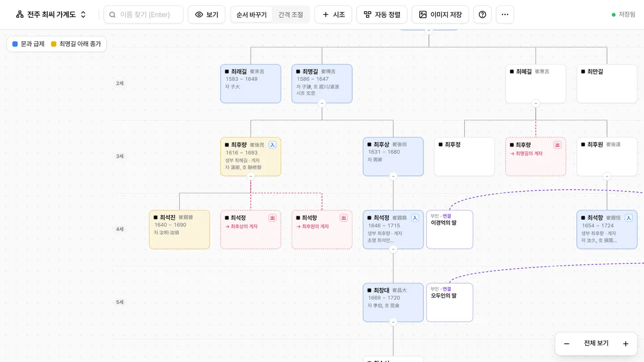Collapse descendants under 최혜길
Image resolution: width=644 pixels, height=362 pixels.
(536, 103)
